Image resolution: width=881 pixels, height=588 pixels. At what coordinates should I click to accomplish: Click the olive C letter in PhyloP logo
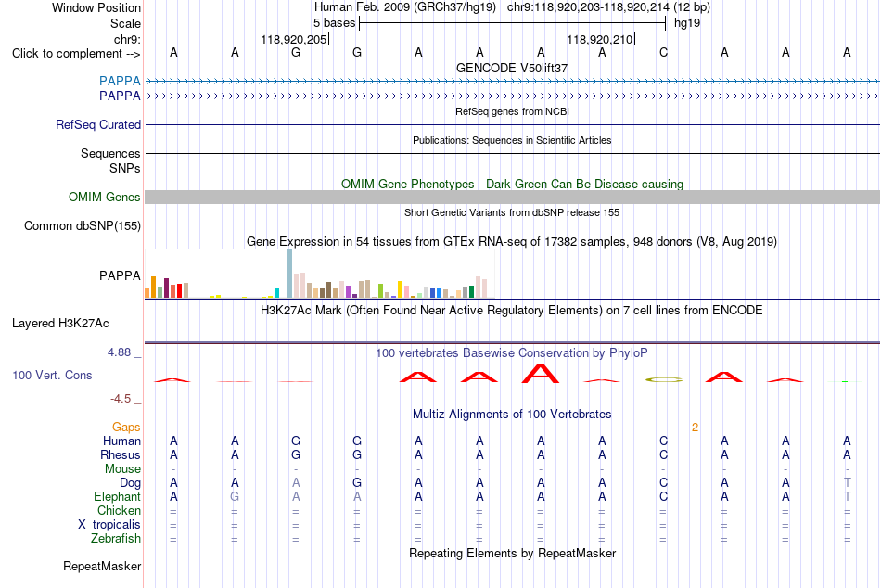664,380
